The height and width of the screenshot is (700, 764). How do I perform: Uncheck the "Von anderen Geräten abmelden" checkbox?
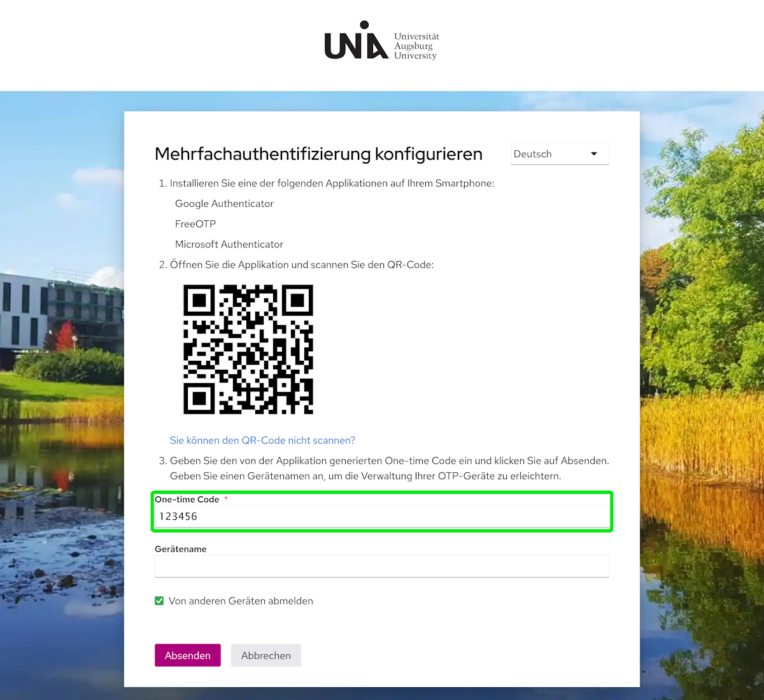159,601
